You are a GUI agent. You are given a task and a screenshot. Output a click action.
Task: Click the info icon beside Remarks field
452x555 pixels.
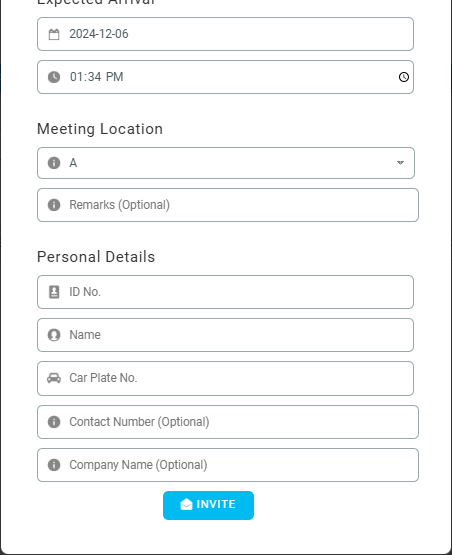tap(54, 205)
